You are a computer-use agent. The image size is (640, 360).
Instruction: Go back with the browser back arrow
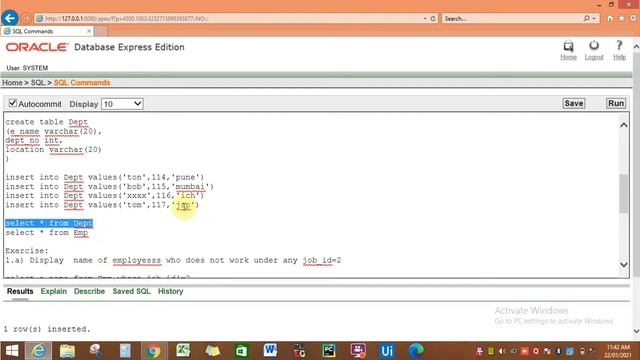(10, 18)
